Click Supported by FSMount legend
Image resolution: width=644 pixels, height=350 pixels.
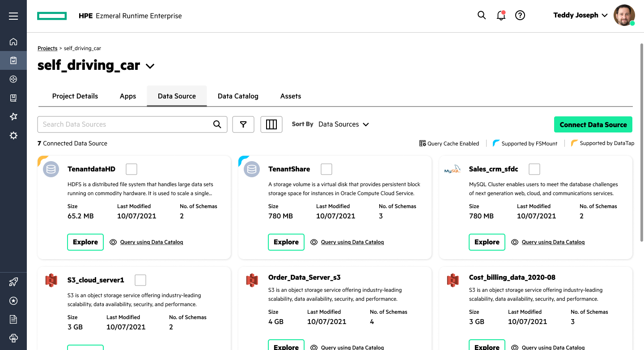click(525, 143)
